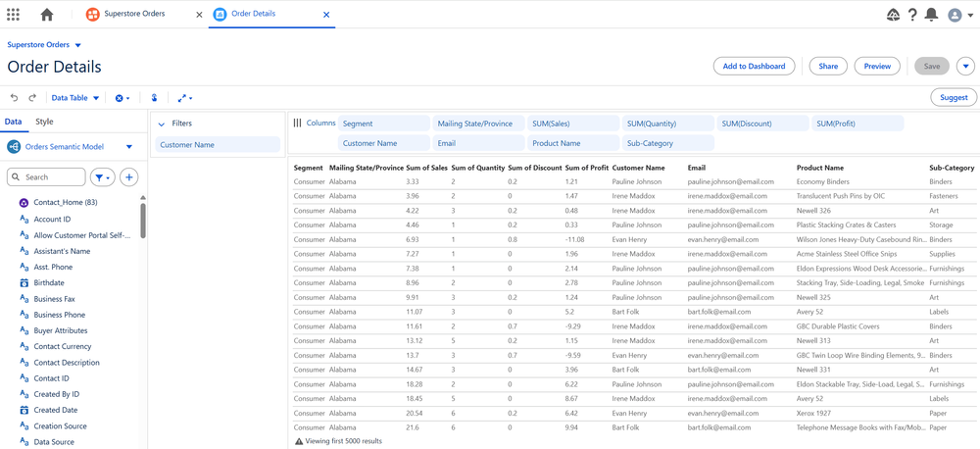Screen dimensions: 980x449
Task: Open the notifications bell
Action: pos(931,15)
